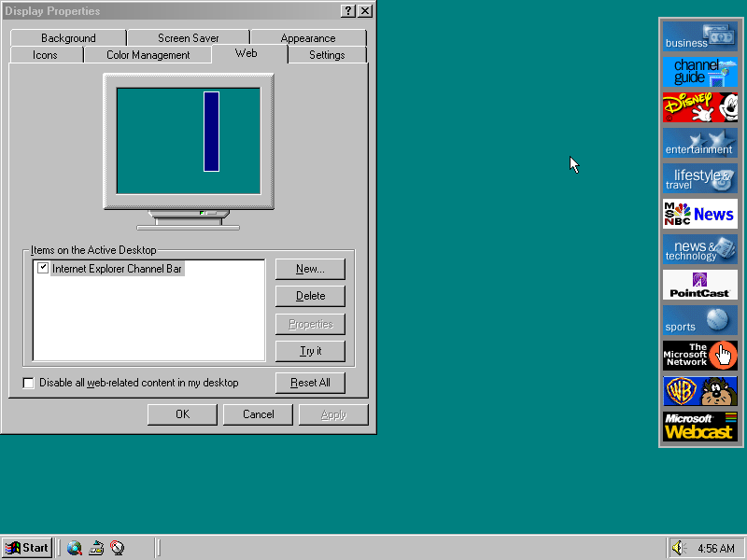Close the Display Properties dialog
The height and width of the screenshot is (560, 747).
point(365,11)
